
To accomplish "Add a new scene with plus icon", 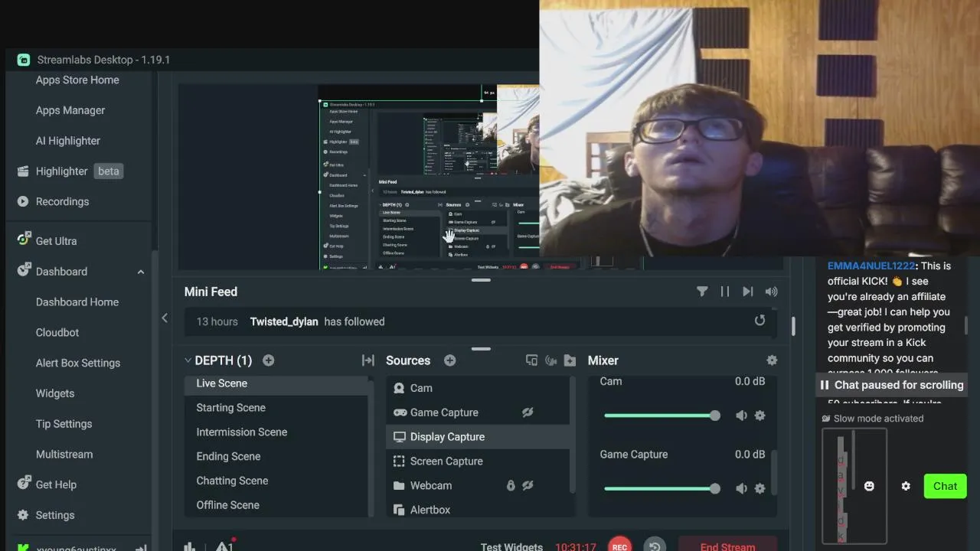I will point(269,360).
